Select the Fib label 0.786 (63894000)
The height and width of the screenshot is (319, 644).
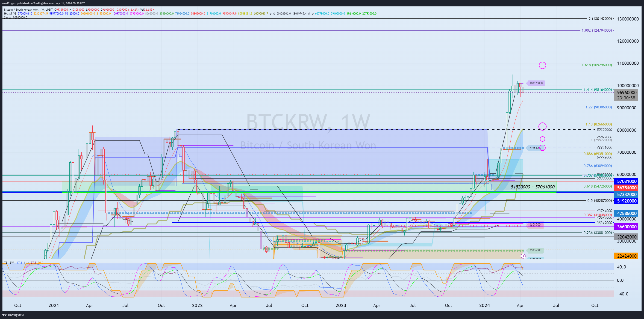click(598, 166)
